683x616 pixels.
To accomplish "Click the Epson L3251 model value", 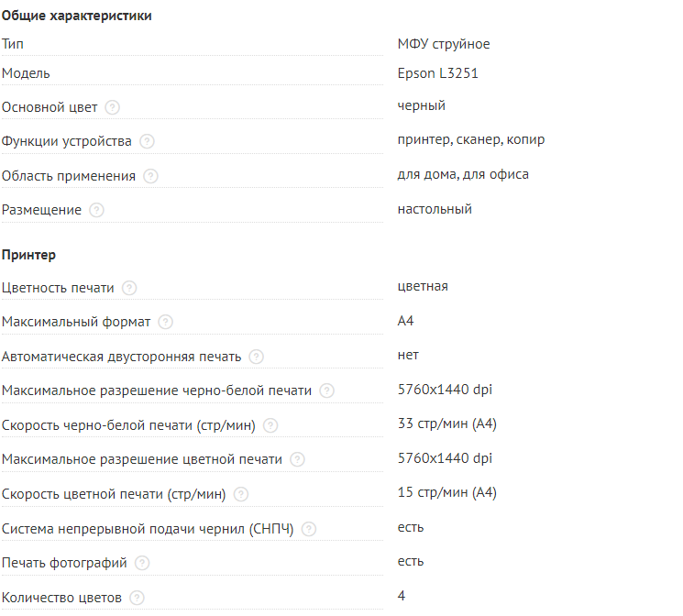I will click(x=437, y=73).
